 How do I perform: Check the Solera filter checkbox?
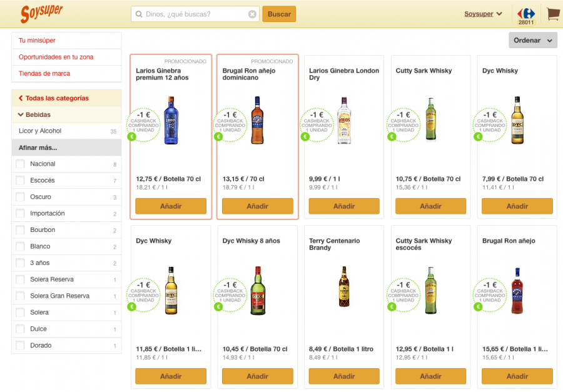[20, 313]
